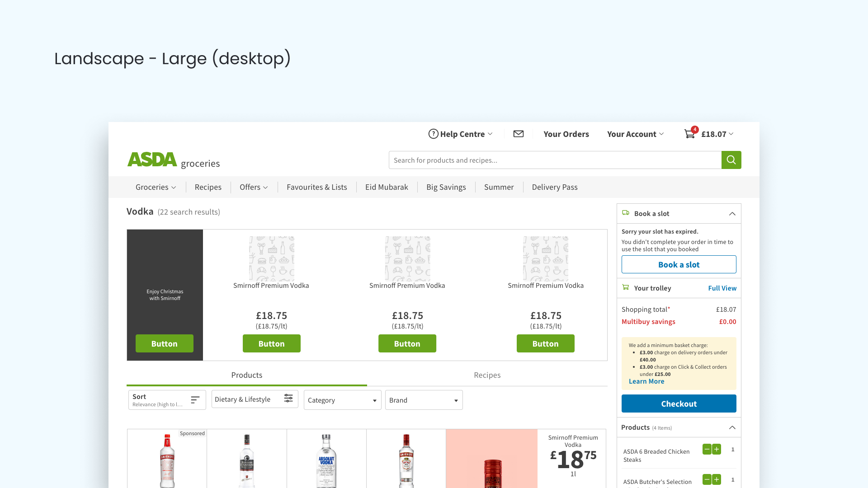Collapse the Products (4 items) section
The image size is (868, 488).
tap(732, 427)
